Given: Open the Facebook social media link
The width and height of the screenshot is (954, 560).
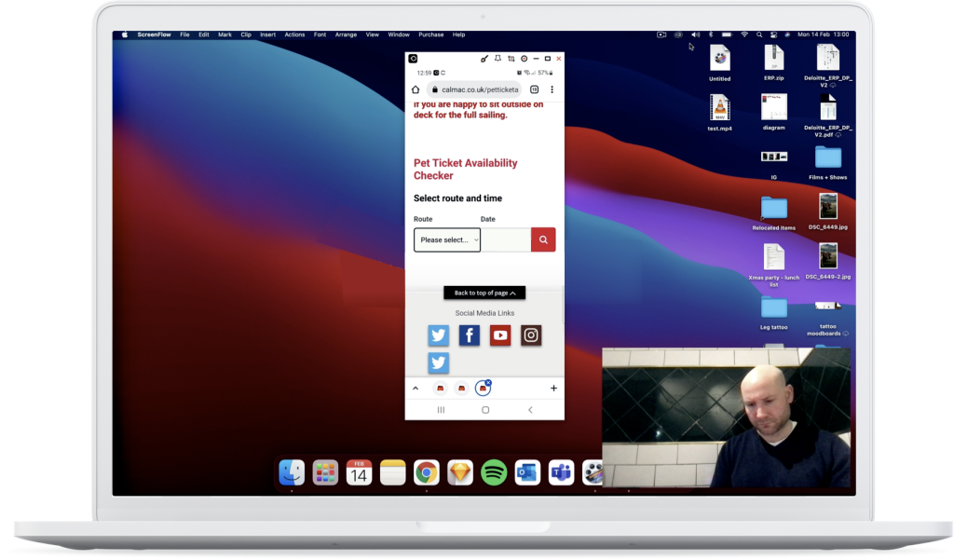Looking at the screenshot, I should click(470, 335).
